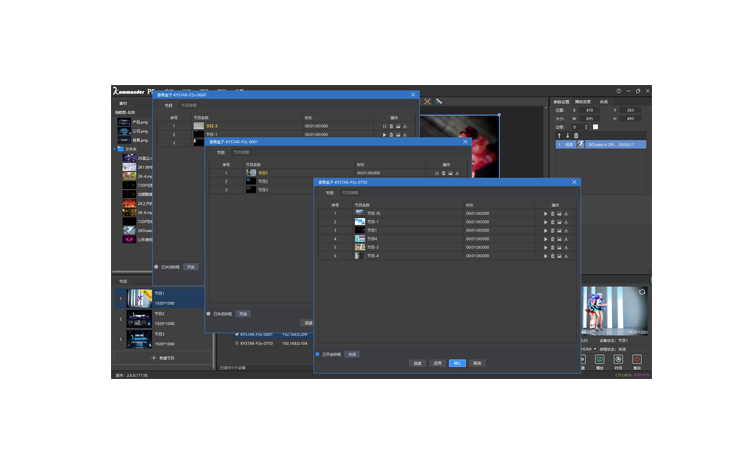Screen dimensions: 748x450
Task: Switch to the second tab in KYSTAR-P2s-0001 dialog
Action: 242,152
